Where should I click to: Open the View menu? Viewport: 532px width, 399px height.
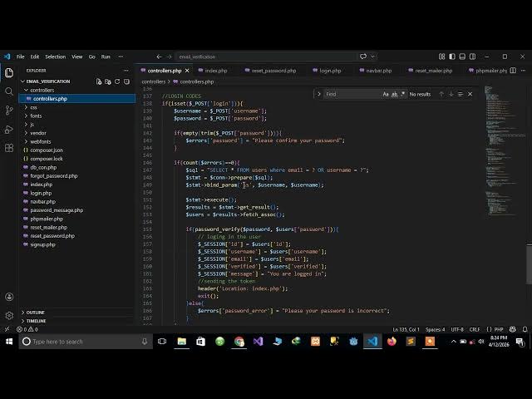click(x=77, y=57)
